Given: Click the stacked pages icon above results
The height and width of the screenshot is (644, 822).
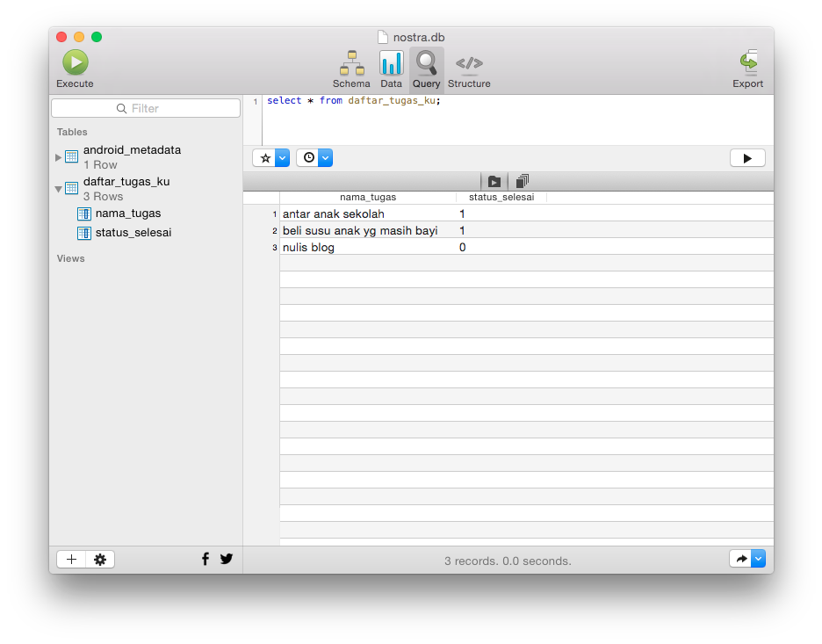Looking at the screenshot, I should (x=523, y=181).
